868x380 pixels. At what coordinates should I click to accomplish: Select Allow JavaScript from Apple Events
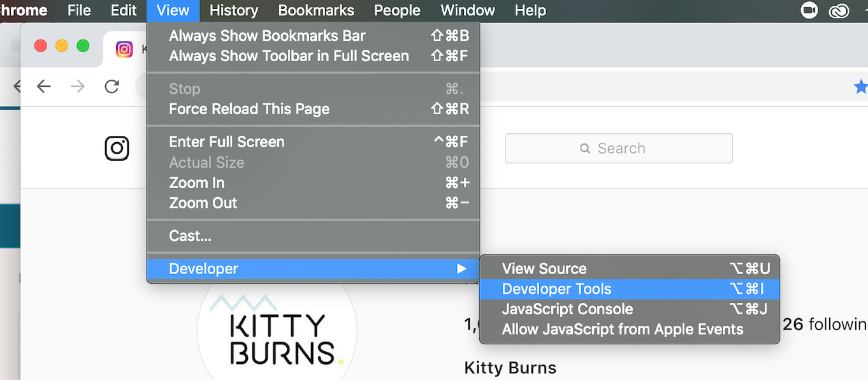(629, 329)
